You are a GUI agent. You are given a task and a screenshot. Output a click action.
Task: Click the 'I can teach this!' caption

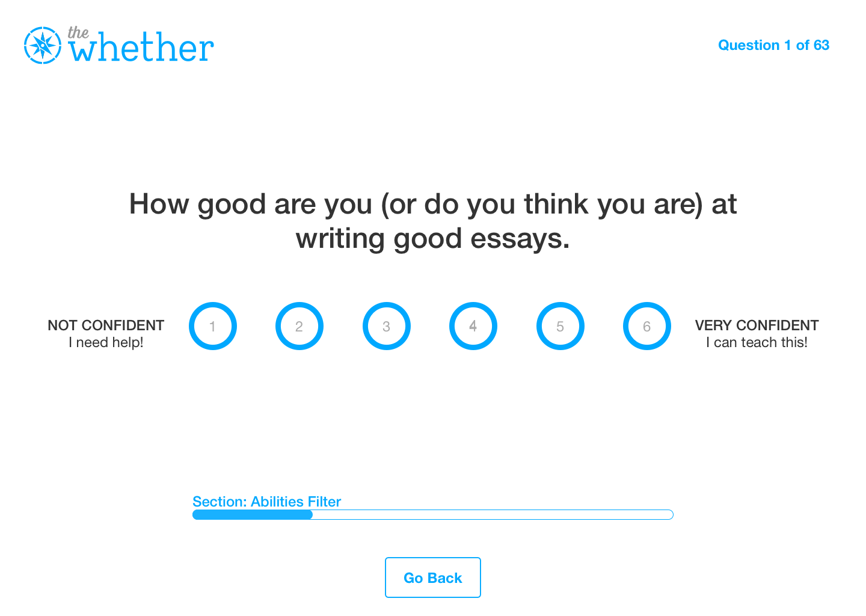coord(757,342)
